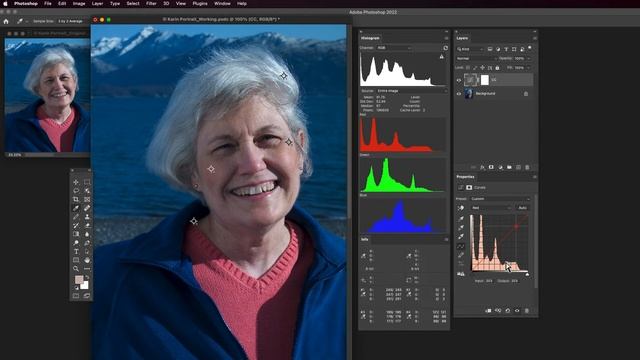640x360 pixels.
Task: Click the Home icon in options bar
Action: click(x=6, y=21)
